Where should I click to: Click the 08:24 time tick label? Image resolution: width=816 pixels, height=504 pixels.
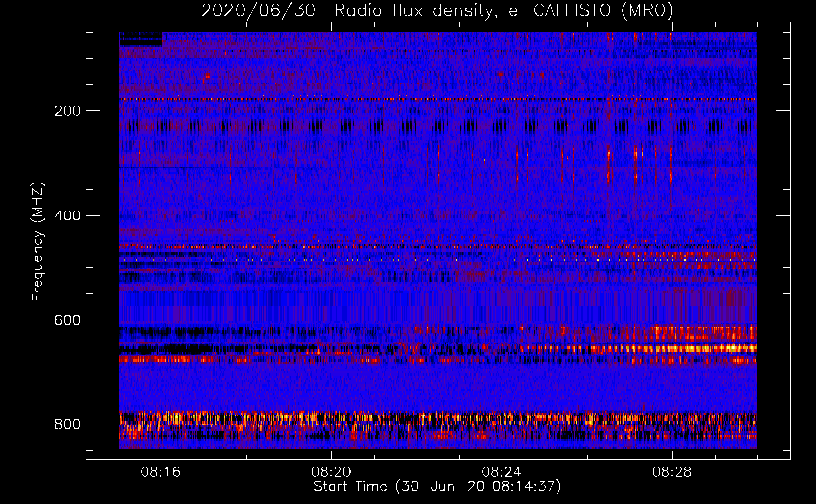[x=501, y=472]
